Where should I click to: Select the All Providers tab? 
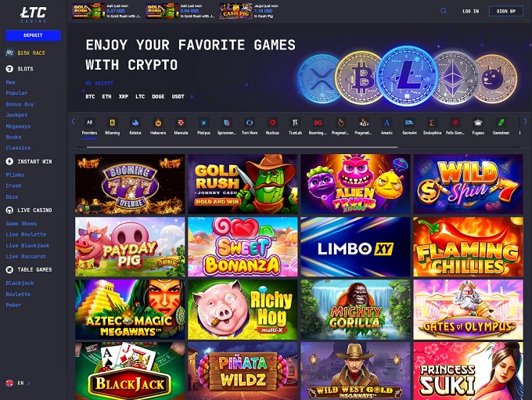click(89, 127)
